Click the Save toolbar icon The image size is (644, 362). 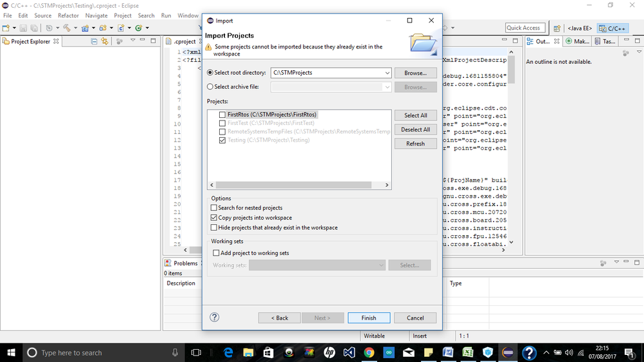(23, 28)
